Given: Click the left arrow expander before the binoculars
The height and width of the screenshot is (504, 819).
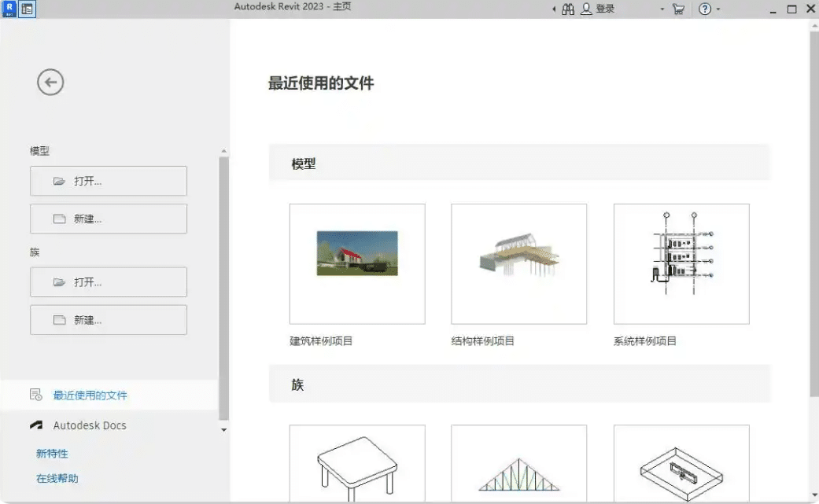Looking at the screenshot, I should [554, 9].
